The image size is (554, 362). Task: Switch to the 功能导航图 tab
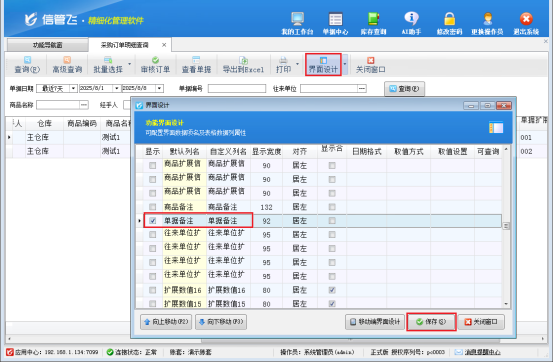47,45
